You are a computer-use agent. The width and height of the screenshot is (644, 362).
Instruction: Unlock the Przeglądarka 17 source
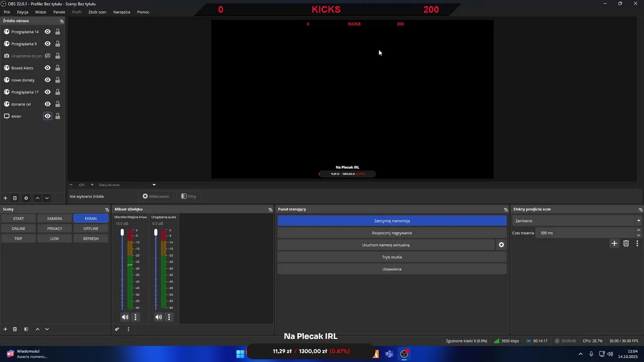[58, 92]
